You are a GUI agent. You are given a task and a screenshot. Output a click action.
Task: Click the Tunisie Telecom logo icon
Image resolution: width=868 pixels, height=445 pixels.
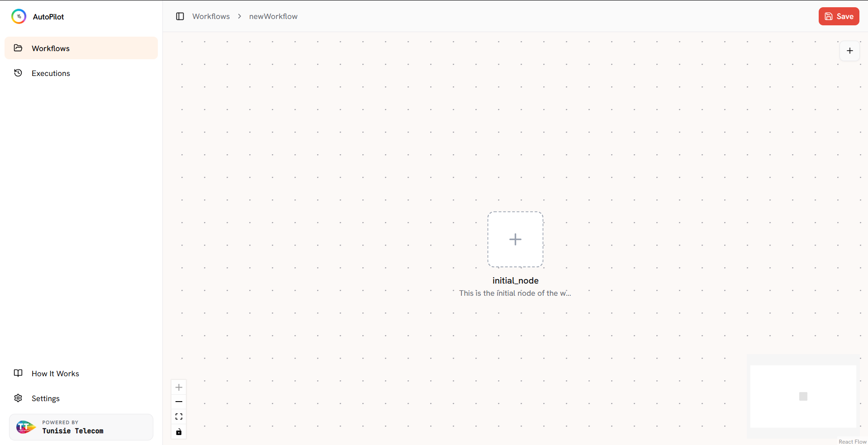[x=26, y=427]
